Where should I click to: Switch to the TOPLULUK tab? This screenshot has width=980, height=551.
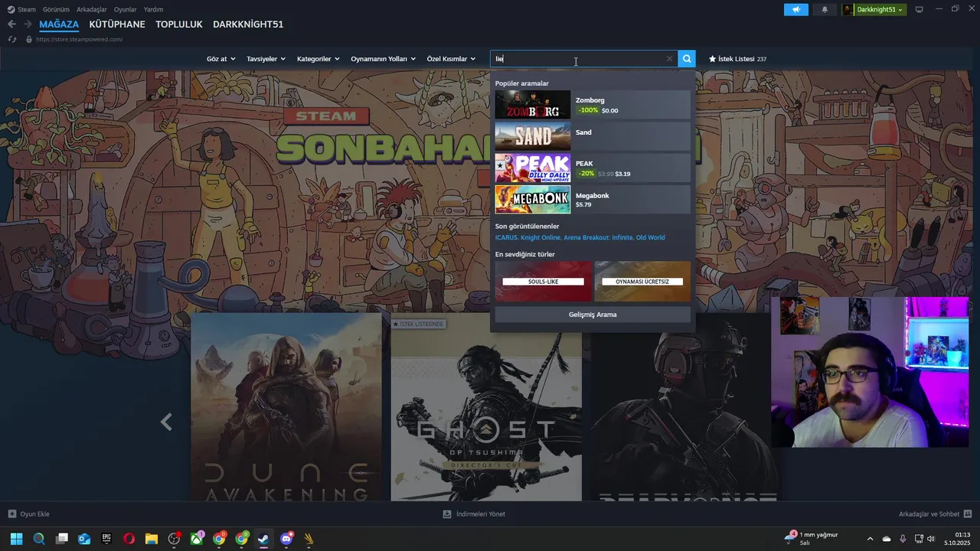point(179,24)
